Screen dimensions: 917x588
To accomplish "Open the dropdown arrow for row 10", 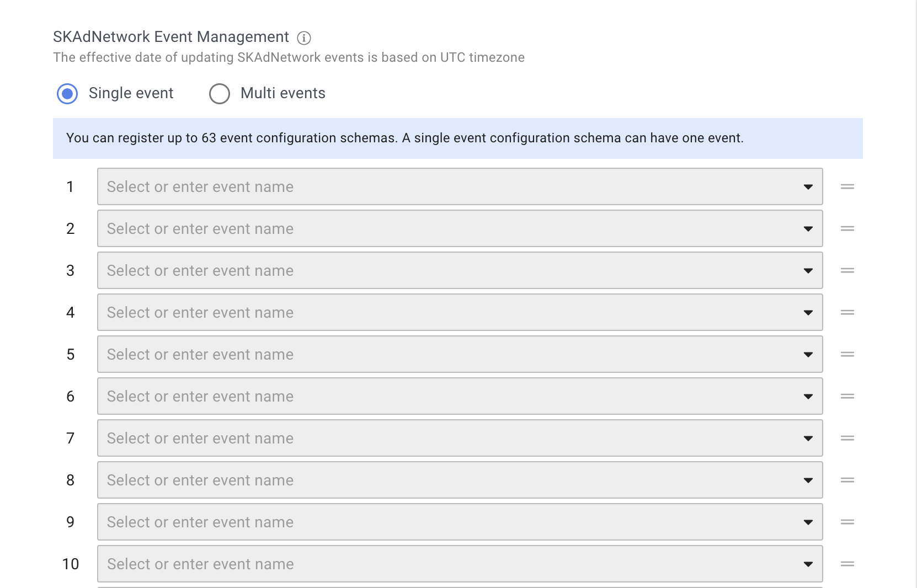I will [808, 564].
